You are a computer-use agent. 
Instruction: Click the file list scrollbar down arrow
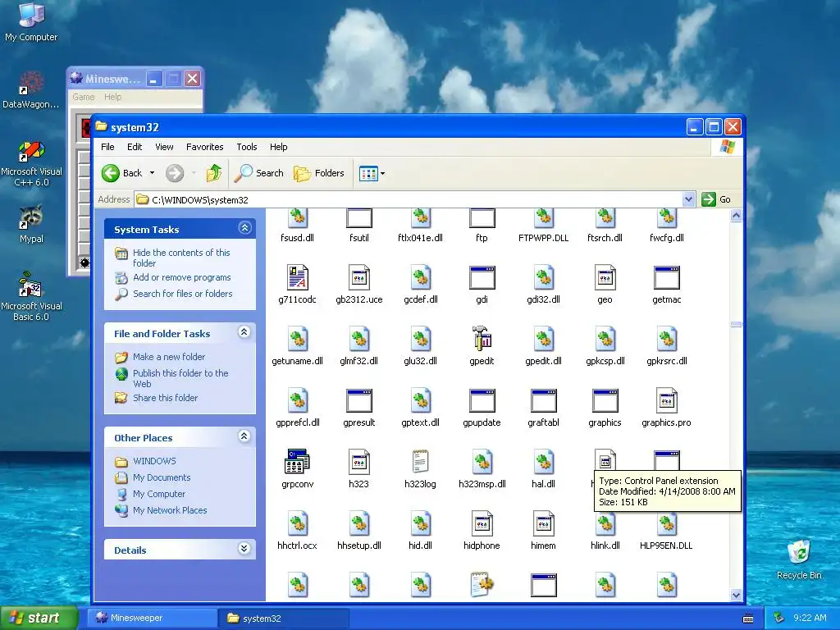click(x=736, y=595)
